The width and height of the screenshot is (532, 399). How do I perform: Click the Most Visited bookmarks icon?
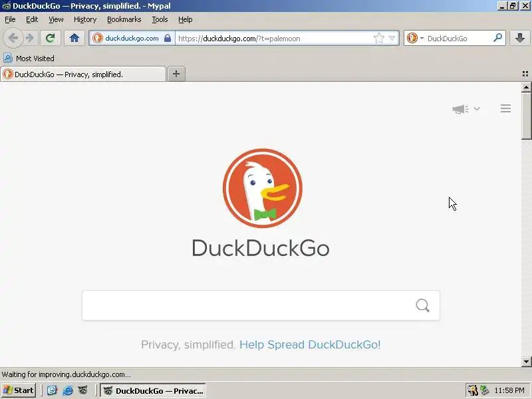(x=8, y=59)
